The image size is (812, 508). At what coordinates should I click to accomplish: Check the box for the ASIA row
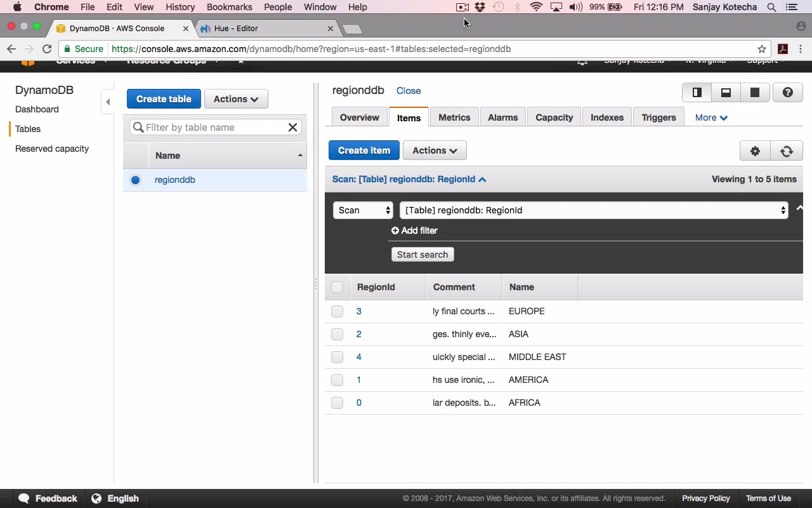337,334
